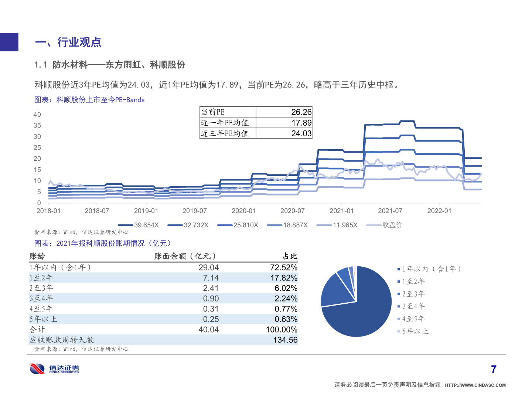532x399 pixels.
Task: Select the 合计 row amount 40.04
Action: [x=208, y=330]
